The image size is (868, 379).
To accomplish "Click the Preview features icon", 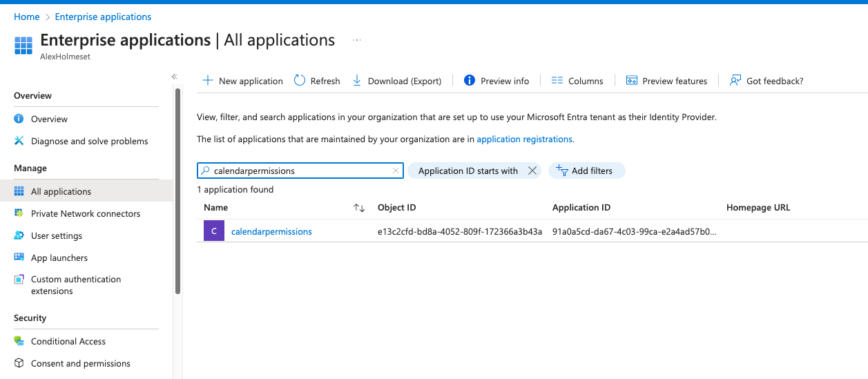I will pos(631,81).
